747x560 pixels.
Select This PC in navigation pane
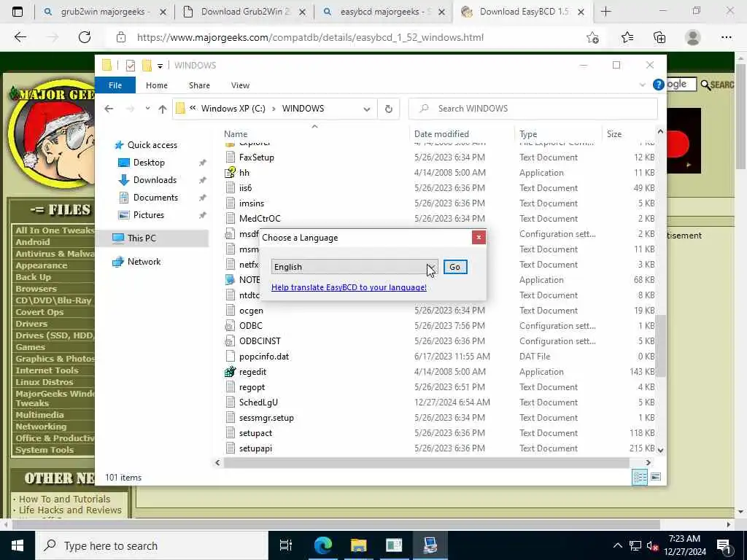click(142, 238)
